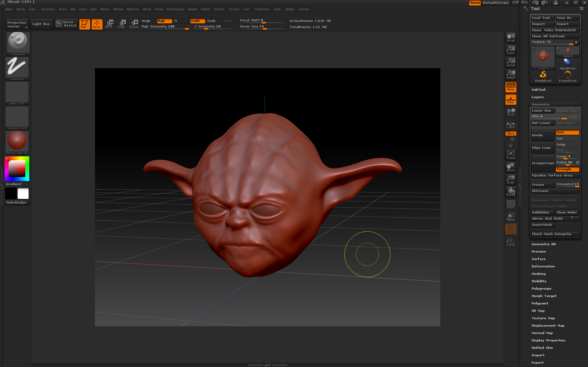The width and height of the screenshot is (588, 367).
Task: Open the Quick Sketch button
Action: 66,24
